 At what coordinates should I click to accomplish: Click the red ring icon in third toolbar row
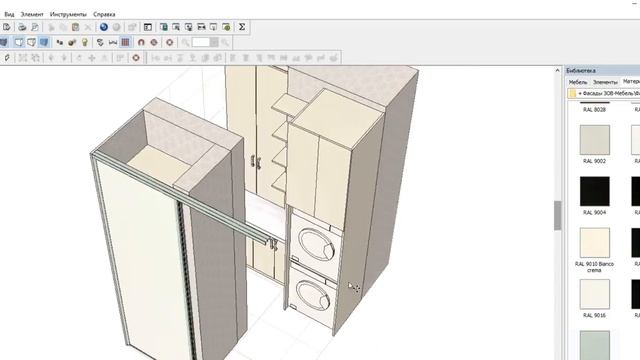(x=136, y=58)
